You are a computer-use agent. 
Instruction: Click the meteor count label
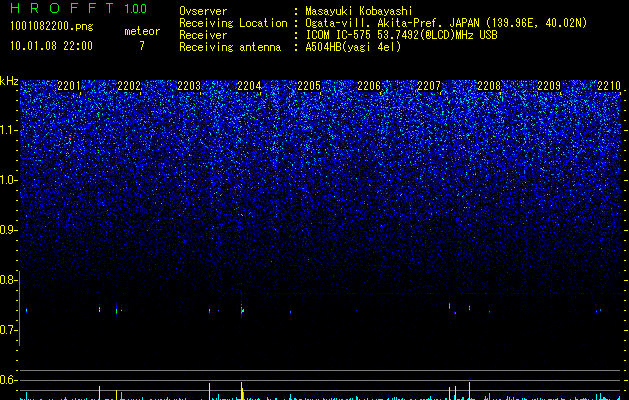pos(142,31)
